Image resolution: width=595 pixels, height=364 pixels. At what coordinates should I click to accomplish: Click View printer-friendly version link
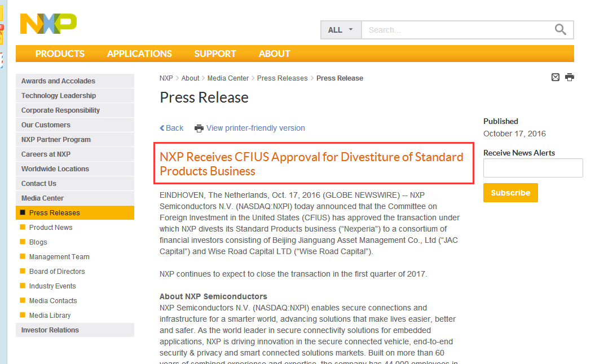255,128
